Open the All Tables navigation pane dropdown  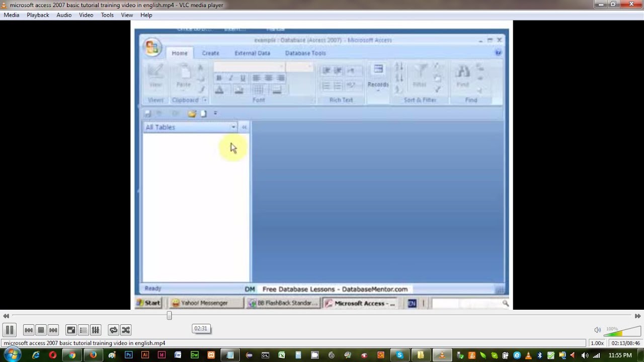233,127
